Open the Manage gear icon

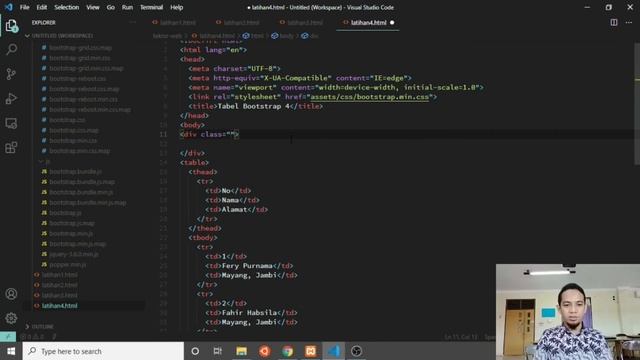(11, 318)
